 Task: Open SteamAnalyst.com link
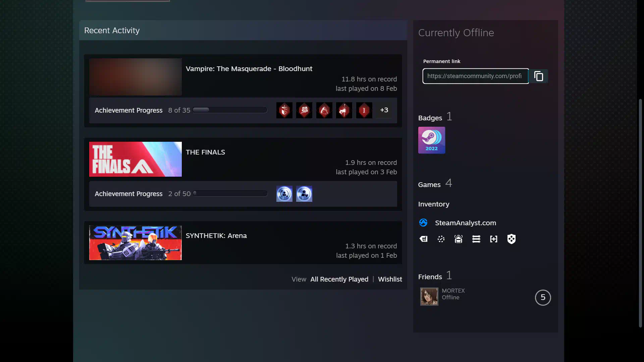click(x=465, y=223)
